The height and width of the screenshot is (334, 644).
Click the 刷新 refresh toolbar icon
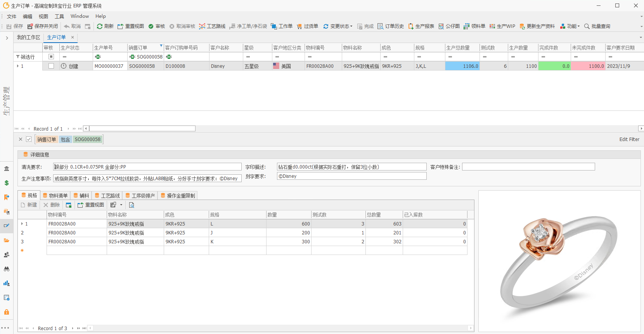click(x=100, y=26)
